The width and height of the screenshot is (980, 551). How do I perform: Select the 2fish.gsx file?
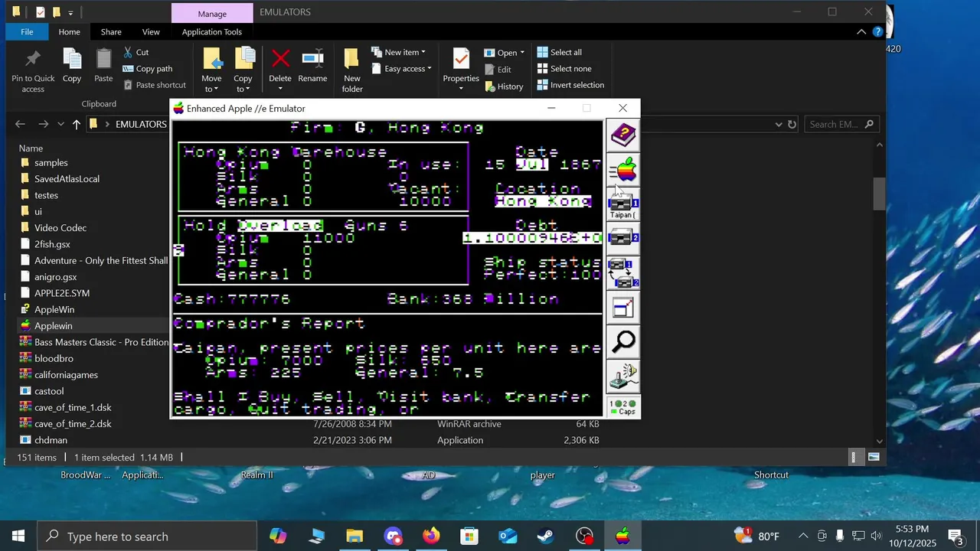[52, 244]
